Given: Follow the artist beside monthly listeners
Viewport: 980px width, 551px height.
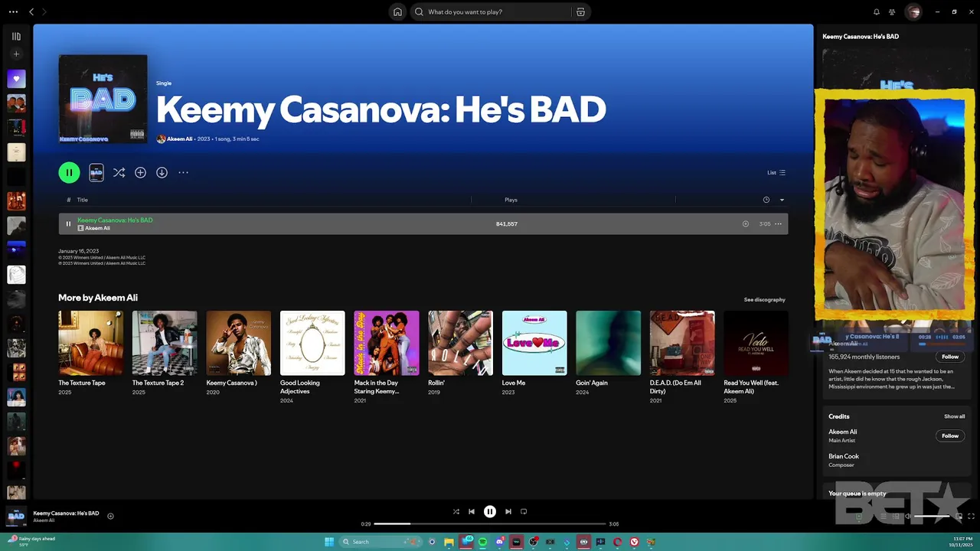Looking at the screenshot, I should [950, 357].
